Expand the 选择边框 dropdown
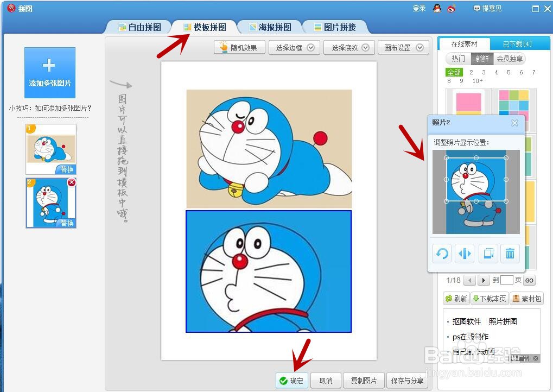 click(x=295, y=48)
